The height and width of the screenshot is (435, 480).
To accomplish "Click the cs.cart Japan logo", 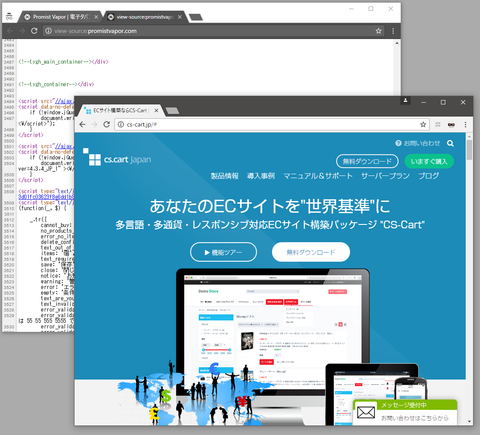I will click(117, 157).
